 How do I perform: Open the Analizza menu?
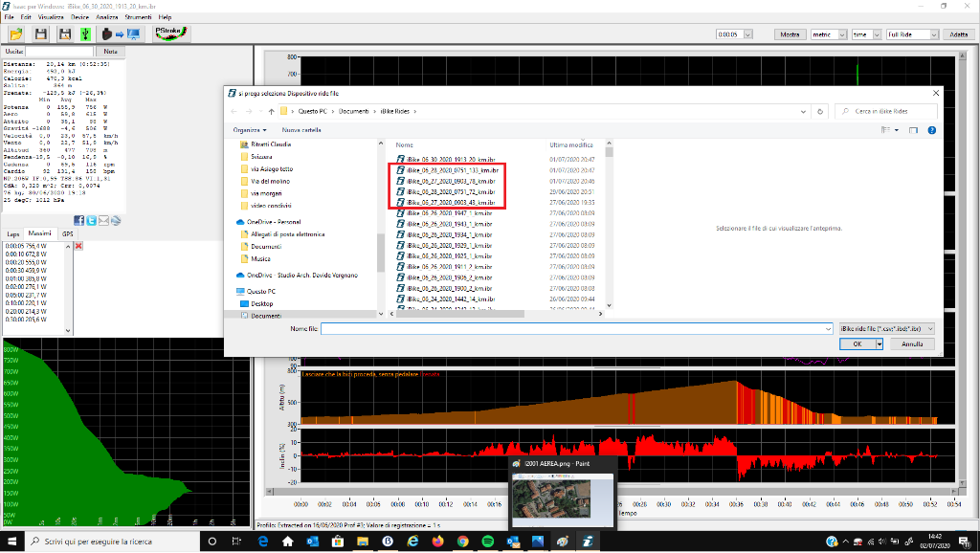[x=107, y=17]
